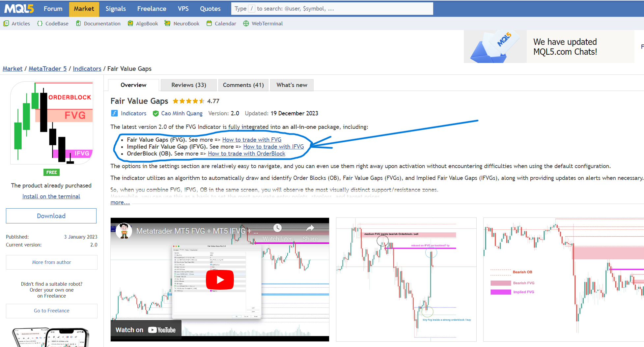Click the MetaTrader 5 breadcrumb link
Screen dimensions: 644x347
tap(47, 69)
